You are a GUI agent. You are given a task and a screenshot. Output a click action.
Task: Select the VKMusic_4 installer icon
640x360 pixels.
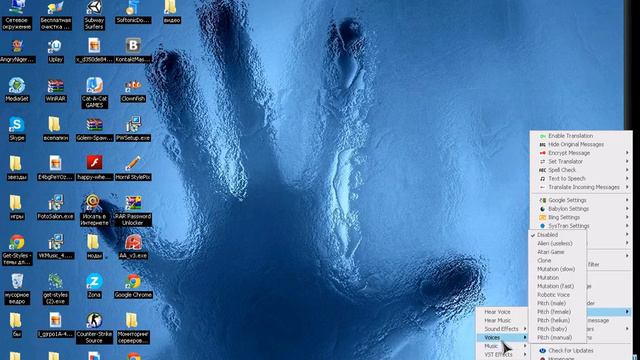click(x=56, y=247)
